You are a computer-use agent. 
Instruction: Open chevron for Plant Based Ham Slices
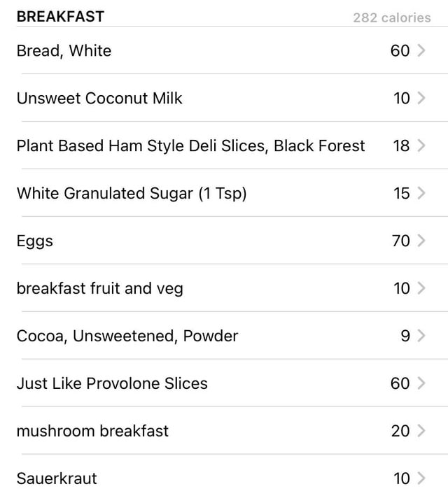pos(421,145)
